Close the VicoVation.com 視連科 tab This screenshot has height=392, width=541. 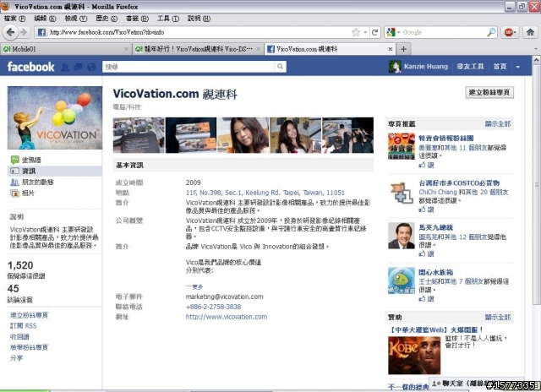pyautogui.click(x=391, y=49)
